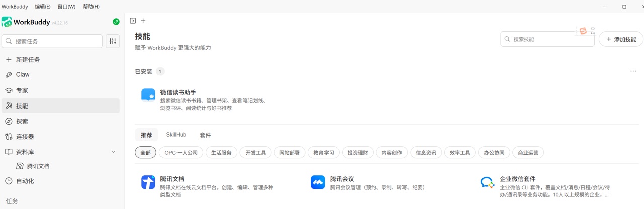This screenshot has width=644, height=209.
Task: Select the 网站部署 filter
Action: point(290,153)
